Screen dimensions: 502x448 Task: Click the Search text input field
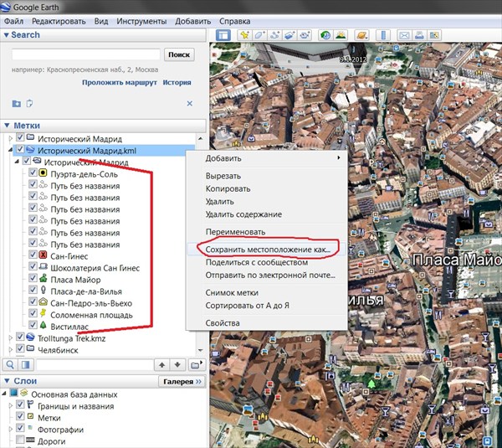(86, 54)
